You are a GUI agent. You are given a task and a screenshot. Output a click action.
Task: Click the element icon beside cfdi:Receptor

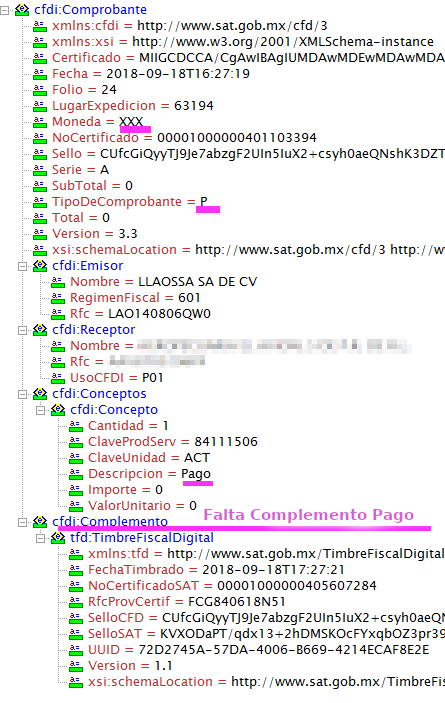pyautogui.click(x=40, y=330)
